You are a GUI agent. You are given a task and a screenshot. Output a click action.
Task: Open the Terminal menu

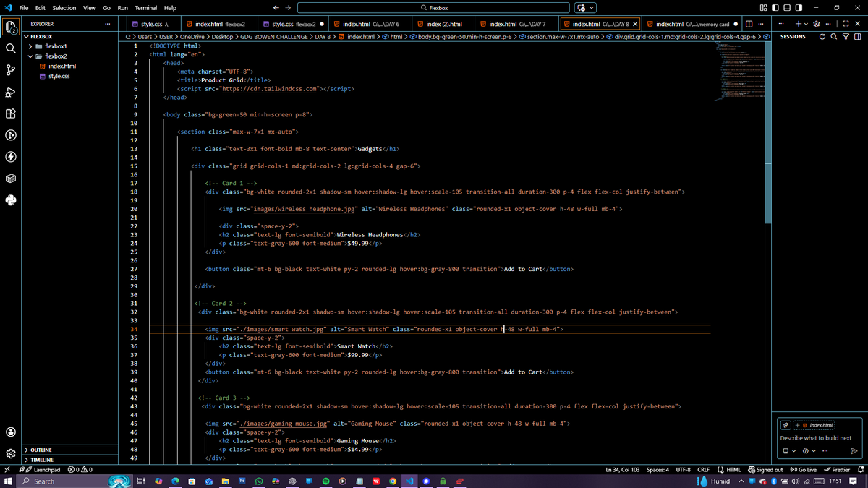[x=145, y=8]
